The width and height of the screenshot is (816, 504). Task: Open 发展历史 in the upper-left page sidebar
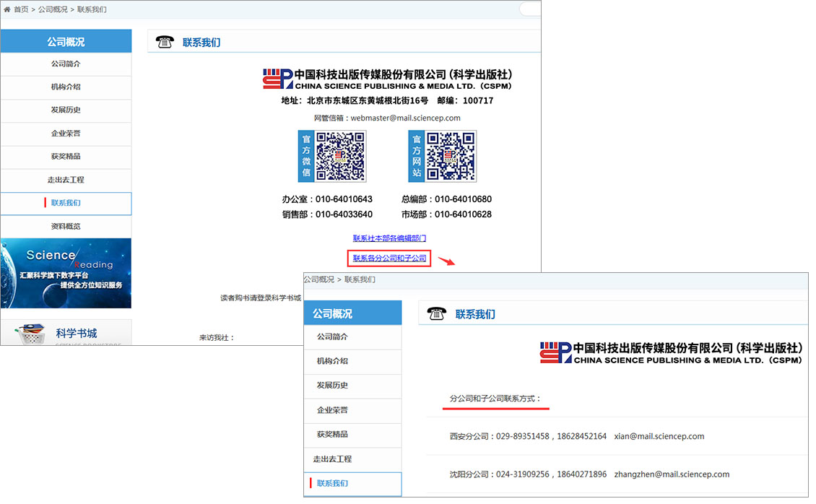[x=66, y=110]
